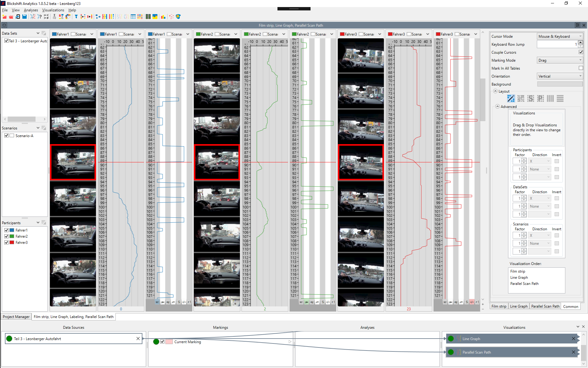
Task: Remove the Parallel Scan Path visualization node
Action: (573, 352)
